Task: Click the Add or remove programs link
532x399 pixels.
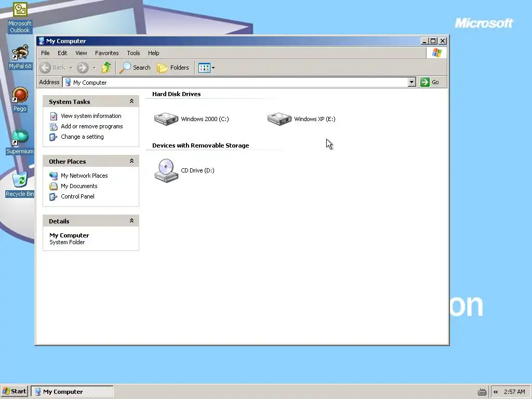Action: tap(91, 127)
